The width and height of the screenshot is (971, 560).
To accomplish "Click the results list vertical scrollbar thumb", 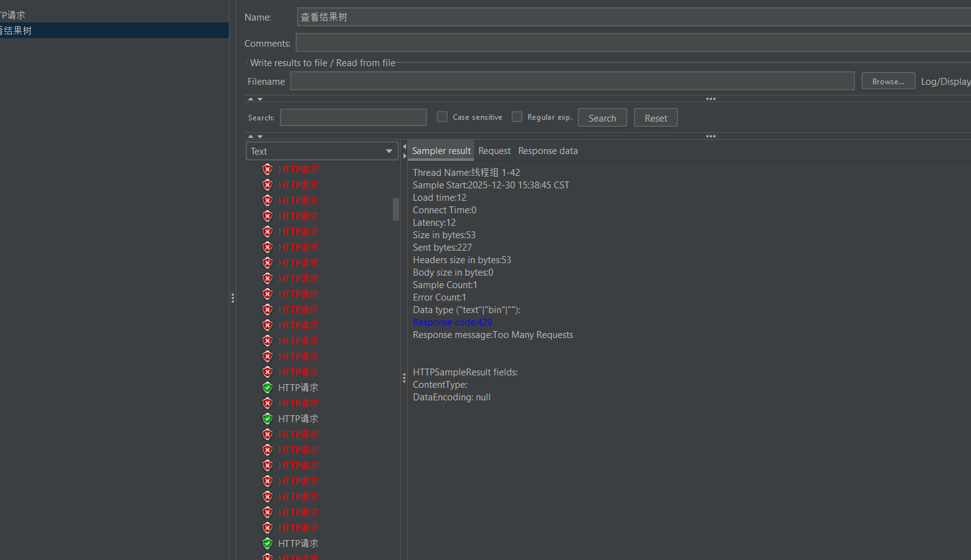I will point(396,210).
